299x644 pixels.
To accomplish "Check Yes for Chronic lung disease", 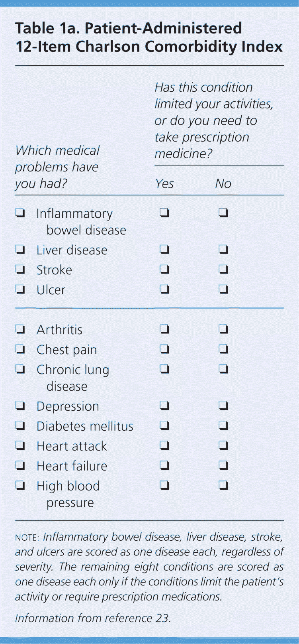I will pos(164,369).
